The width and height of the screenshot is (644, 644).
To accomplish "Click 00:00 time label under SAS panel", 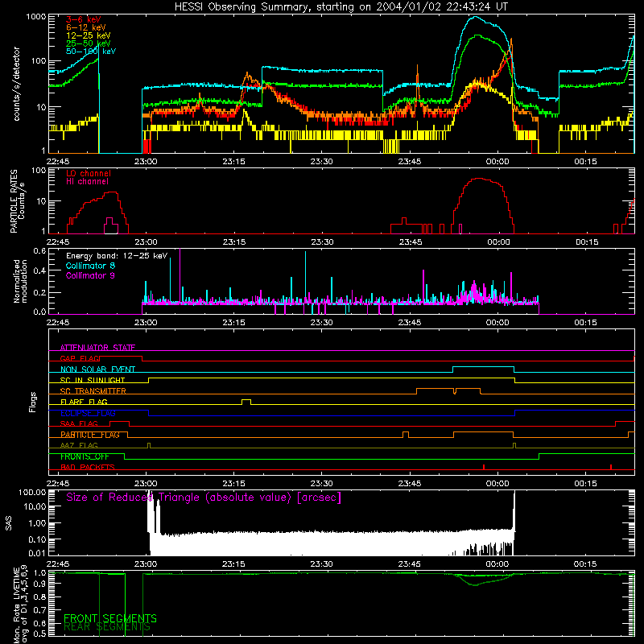I will point(497,564).
